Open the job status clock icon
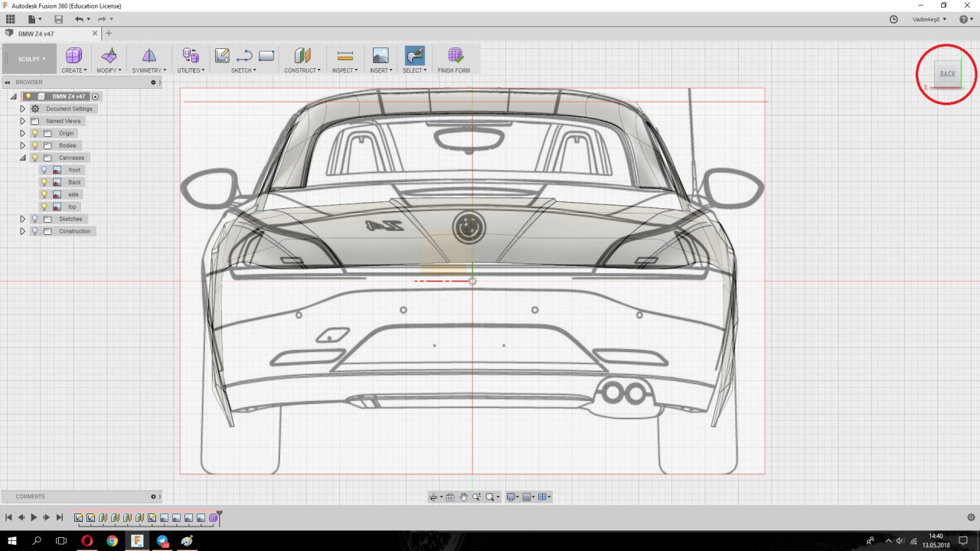Viewport: 980px width, 551px height. click(893, 19)
